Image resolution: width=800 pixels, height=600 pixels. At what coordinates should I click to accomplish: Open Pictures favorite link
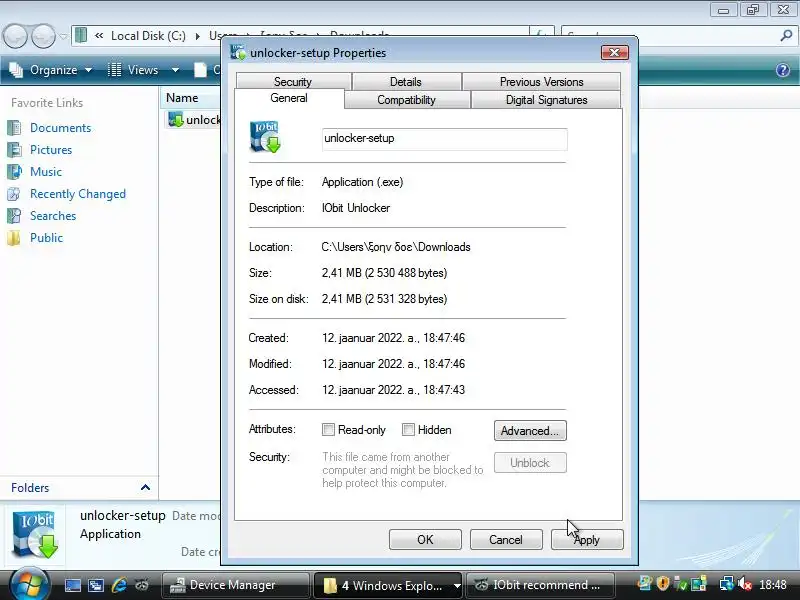click(51, 149)
